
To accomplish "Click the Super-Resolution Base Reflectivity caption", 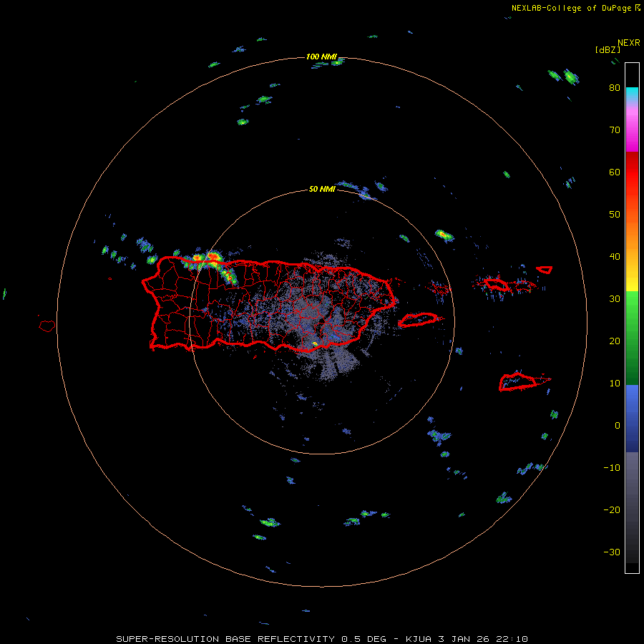I will (321, 639).
